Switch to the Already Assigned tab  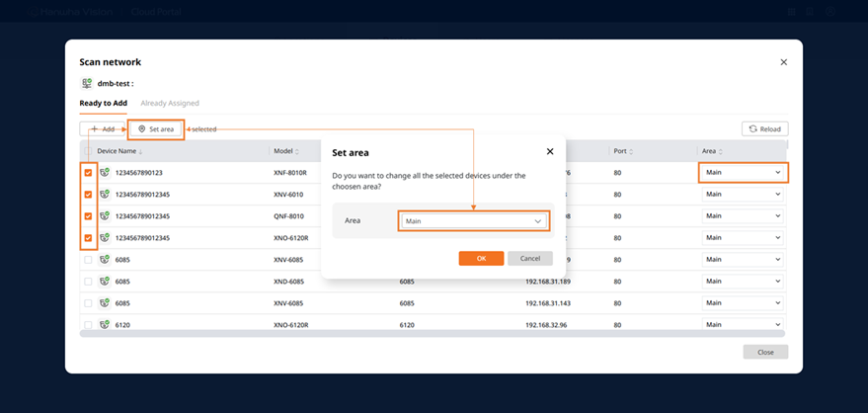point(170,103)
